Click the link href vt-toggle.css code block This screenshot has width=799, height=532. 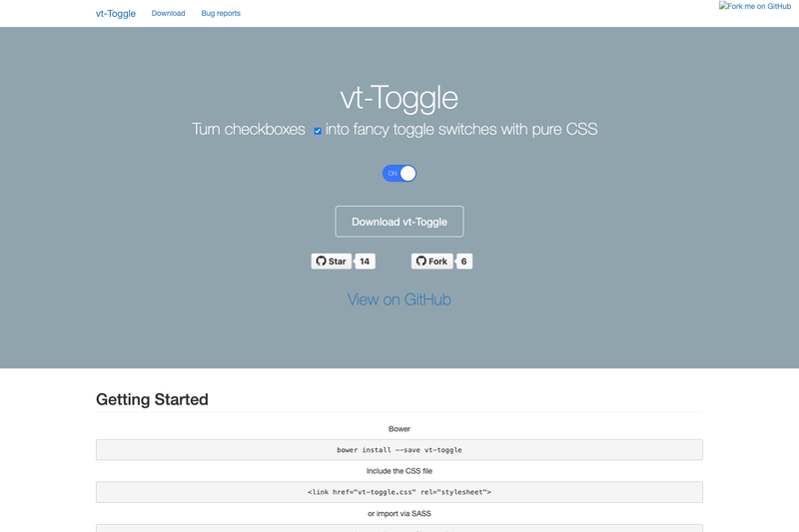[x=399, y=492]
